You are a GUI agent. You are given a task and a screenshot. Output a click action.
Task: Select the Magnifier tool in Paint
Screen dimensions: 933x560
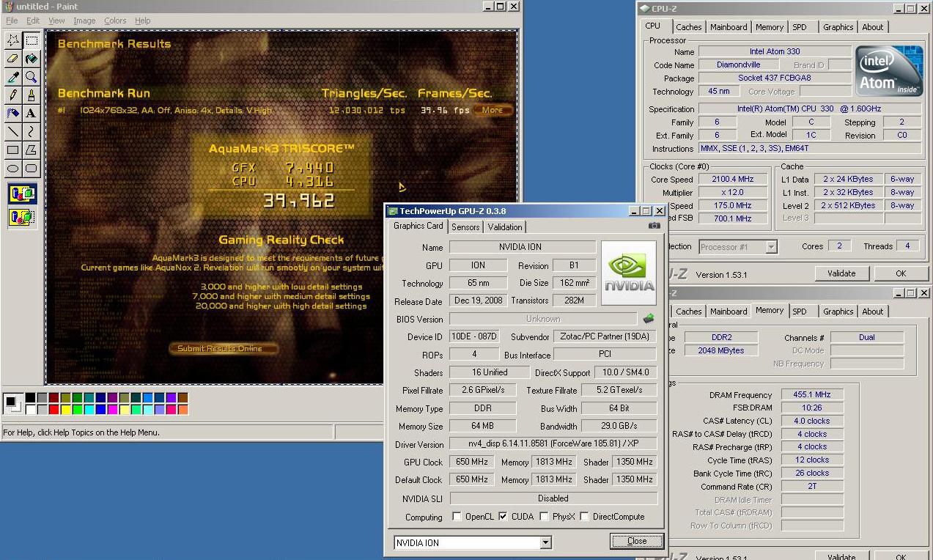point(31,77)
